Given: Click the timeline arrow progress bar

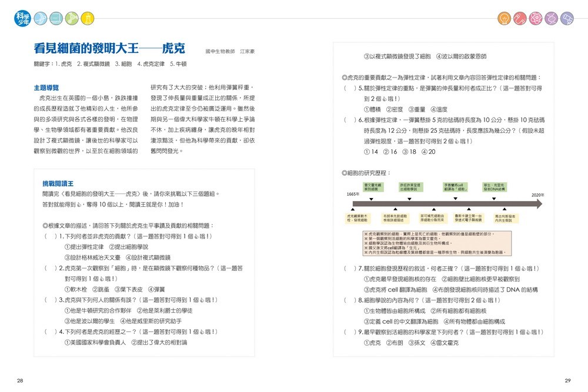Looking at the screenshot, I should (447, 205).
